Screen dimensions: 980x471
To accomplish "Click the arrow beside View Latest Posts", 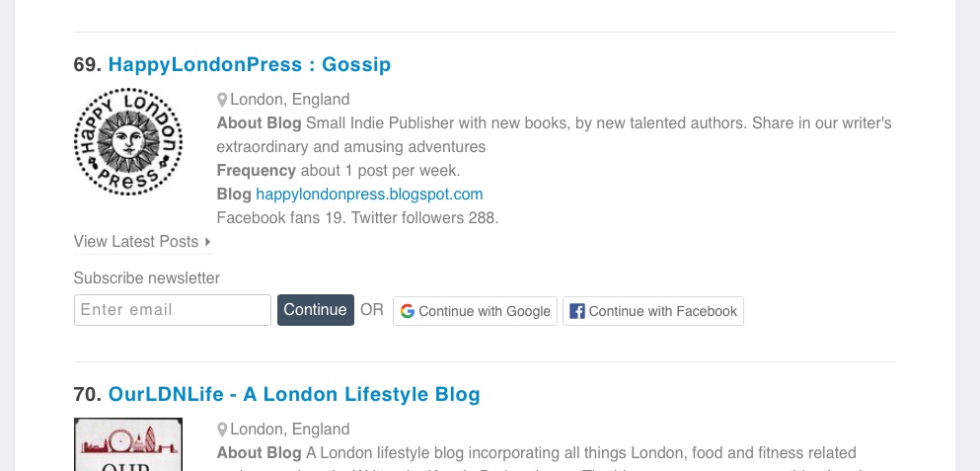I will pyautogui.click(x=208, y=242).
